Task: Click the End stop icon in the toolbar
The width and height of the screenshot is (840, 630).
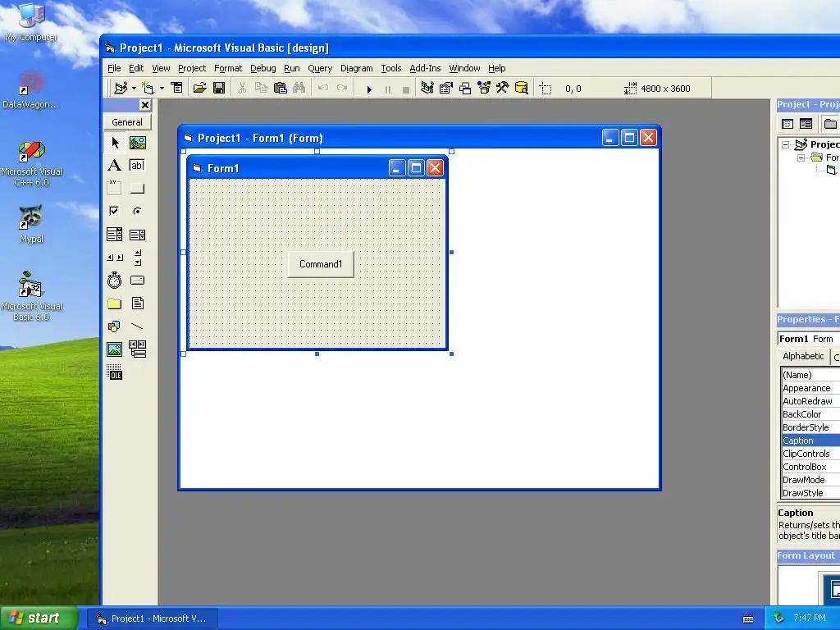Action: [x=406, y=89]
